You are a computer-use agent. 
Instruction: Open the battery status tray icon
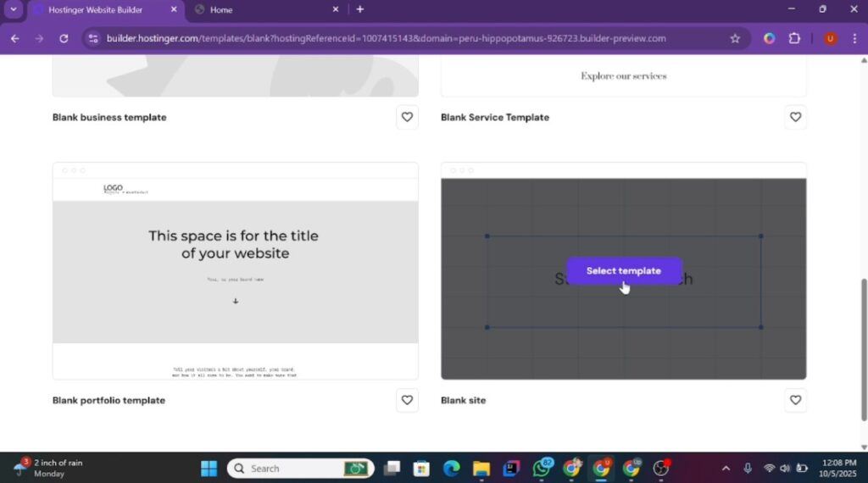(x=802, y=469)
